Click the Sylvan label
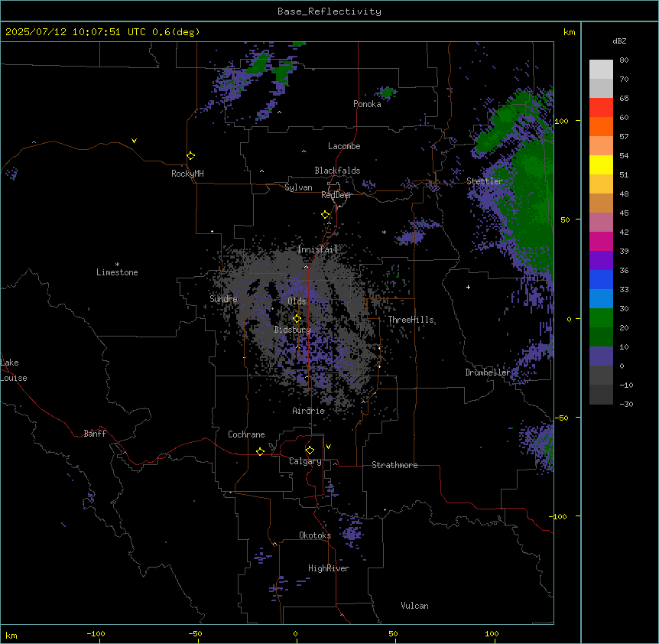 tap(298, 187)
